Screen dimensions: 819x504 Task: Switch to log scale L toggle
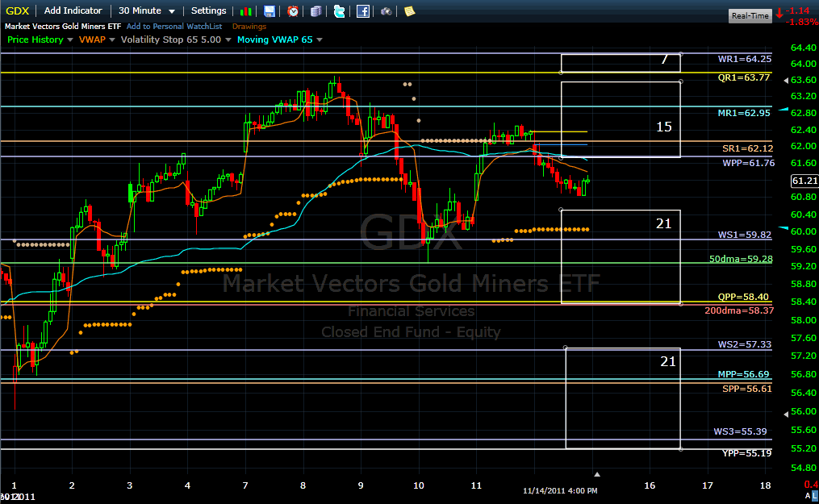click(815, 496)
